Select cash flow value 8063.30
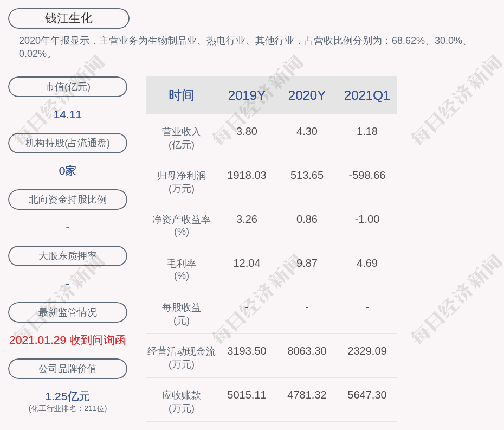The image size is (504, 430). point(307,351)
